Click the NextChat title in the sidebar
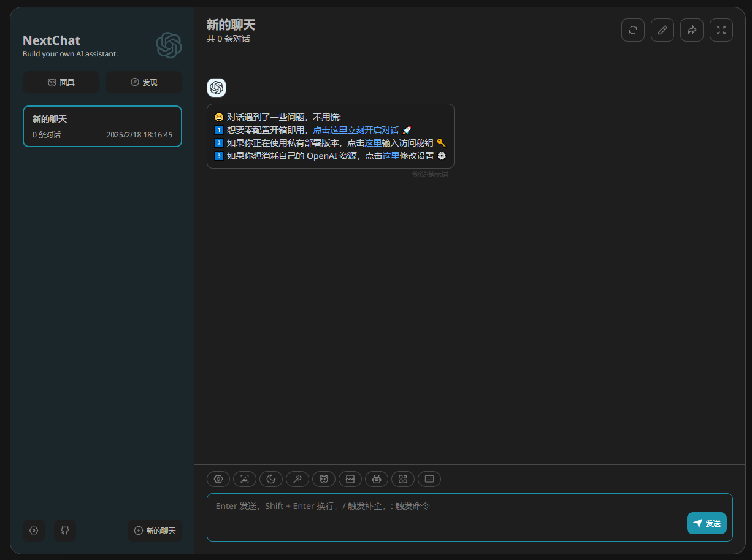 [x=52, y=40]
